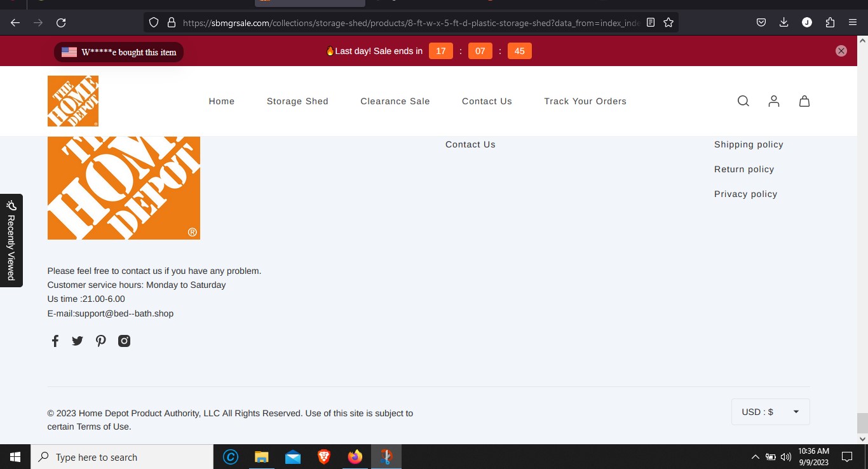
Task: Go back using the browser back arrow
Action: click(15, 22)
